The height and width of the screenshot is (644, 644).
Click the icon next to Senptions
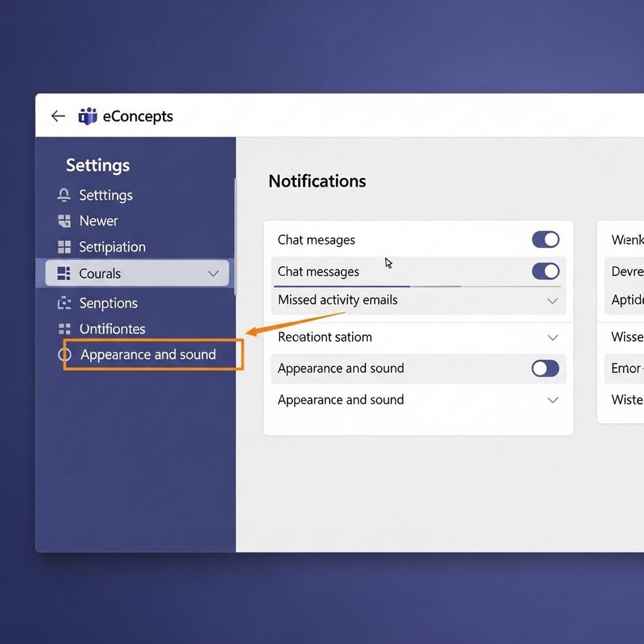click(x=64, y=303)
